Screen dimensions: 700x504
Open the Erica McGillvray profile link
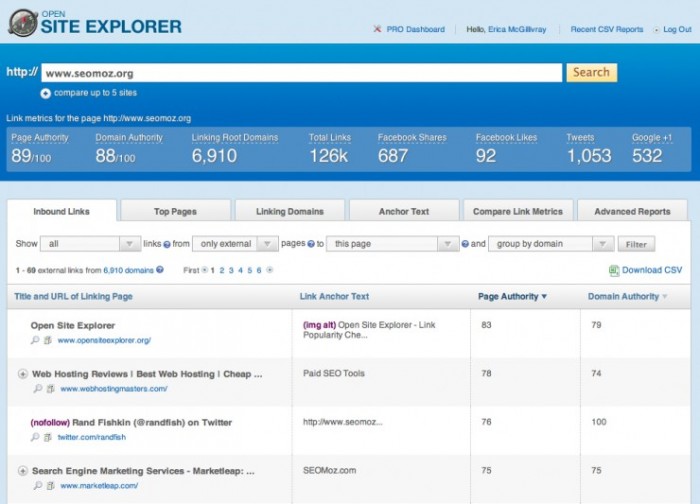(517, 29)
